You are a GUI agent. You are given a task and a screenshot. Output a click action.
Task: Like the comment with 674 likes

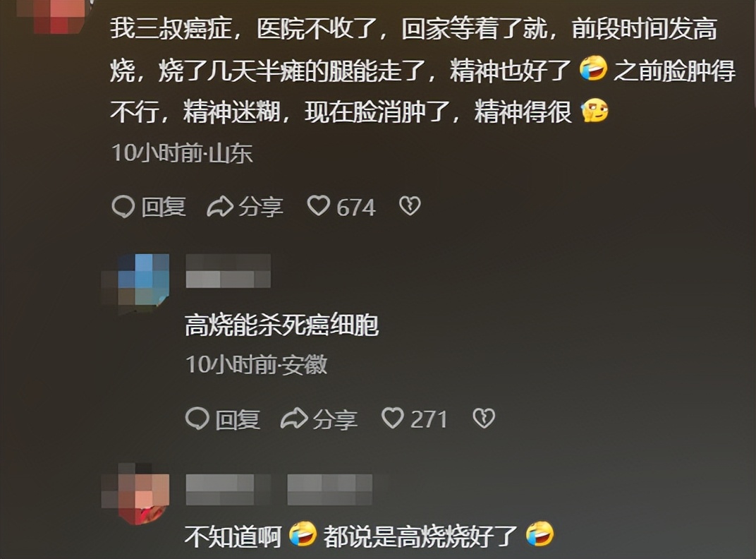coord(318,206)
